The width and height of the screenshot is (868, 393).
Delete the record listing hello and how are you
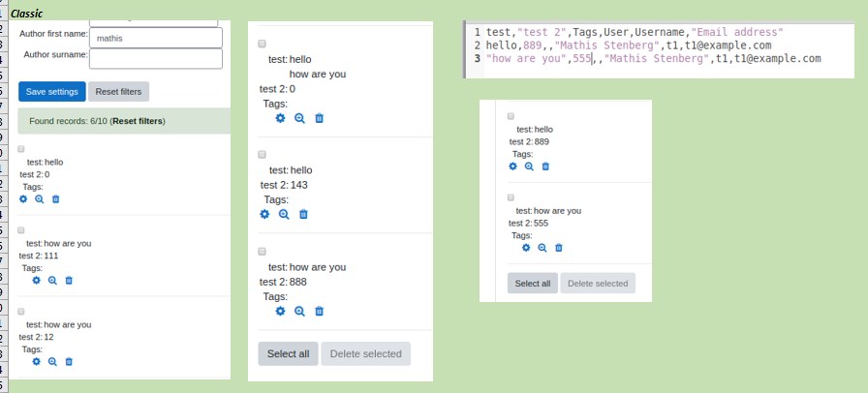[x=319, y=118]
